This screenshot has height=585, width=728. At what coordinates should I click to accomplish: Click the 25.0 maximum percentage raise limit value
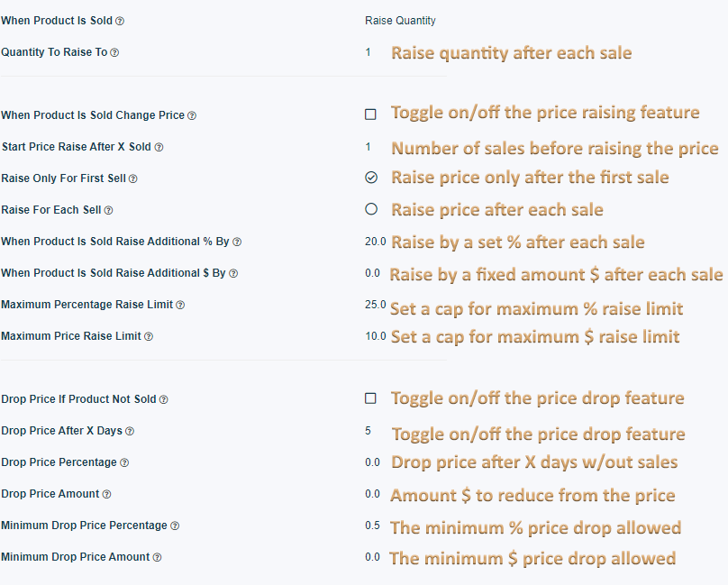pos(375,305)
